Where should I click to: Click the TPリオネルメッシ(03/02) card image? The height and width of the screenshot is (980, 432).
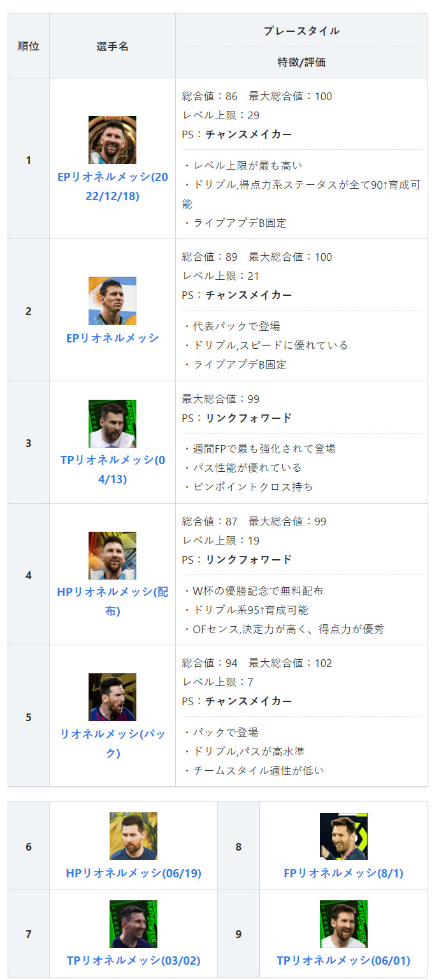coord(133,924)
